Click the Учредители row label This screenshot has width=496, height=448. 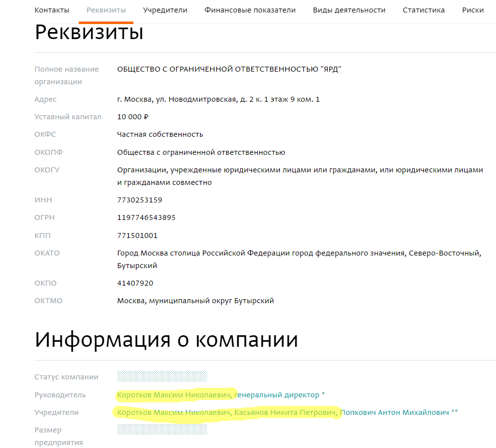[57, 412]
